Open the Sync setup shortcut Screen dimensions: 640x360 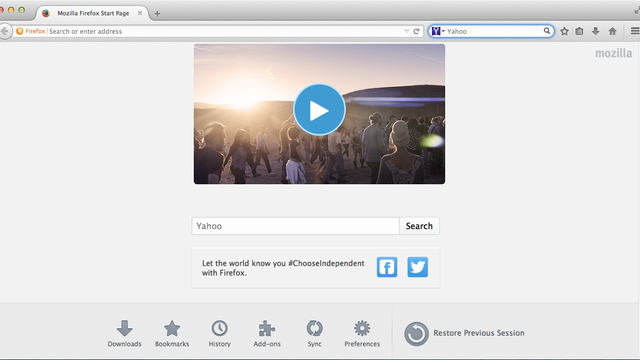(x=314, y=333)
